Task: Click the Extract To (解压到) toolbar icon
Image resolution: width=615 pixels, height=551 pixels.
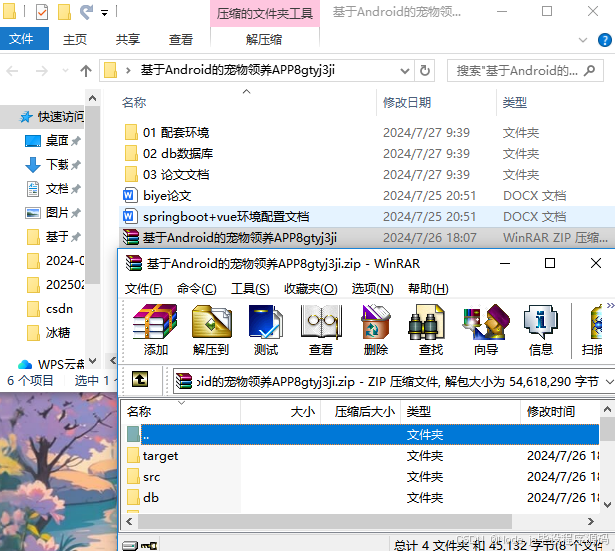Action: pos(211,330)
